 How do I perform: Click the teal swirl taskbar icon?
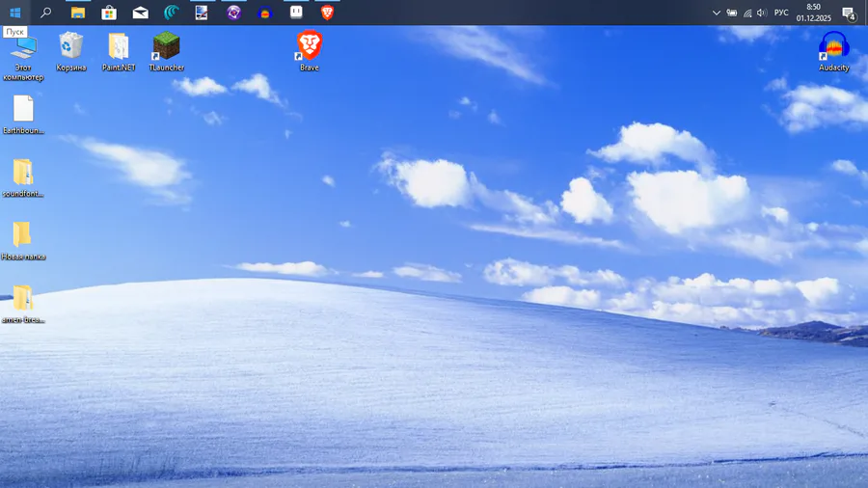point(171,13)
